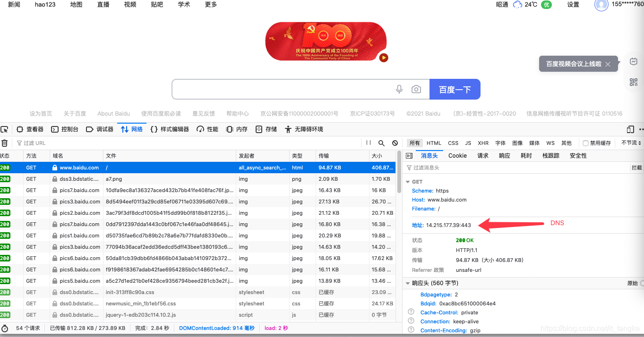Click the voice search microphone icon

point(399,89)
